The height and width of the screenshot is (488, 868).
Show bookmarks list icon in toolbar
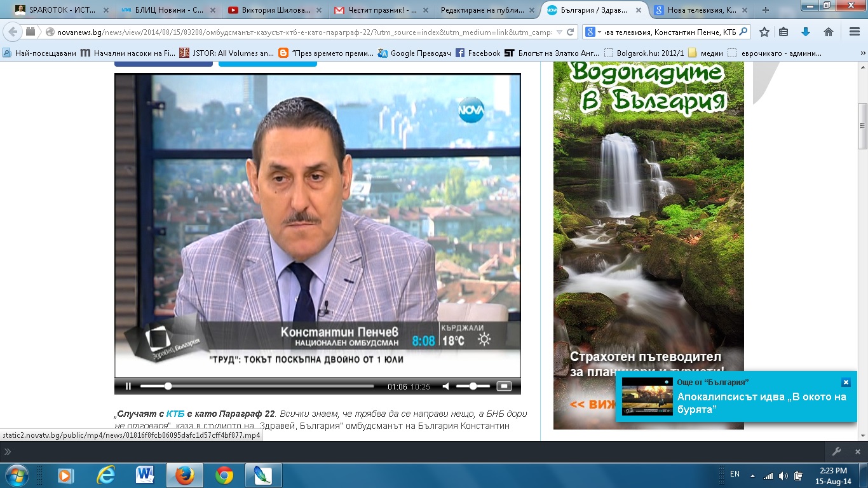[783, 32]
